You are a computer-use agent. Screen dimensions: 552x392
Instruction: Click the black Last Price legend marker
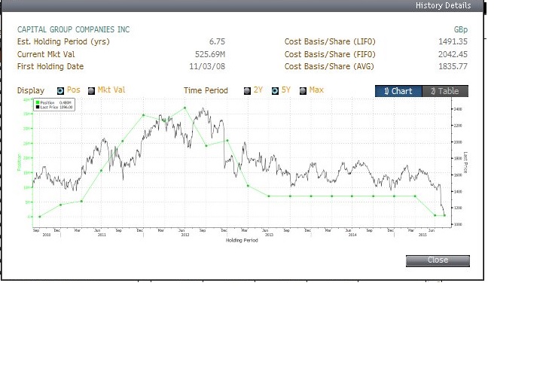pyautogui.click(x=37, y=106)
